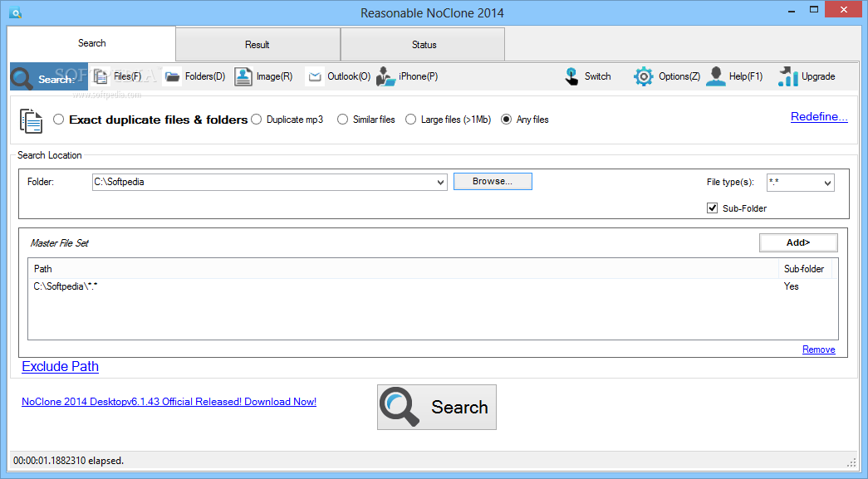This screenshot has height=479, width=868.
Task: Click the Upgrade chart icon
Action: (787, 76)
